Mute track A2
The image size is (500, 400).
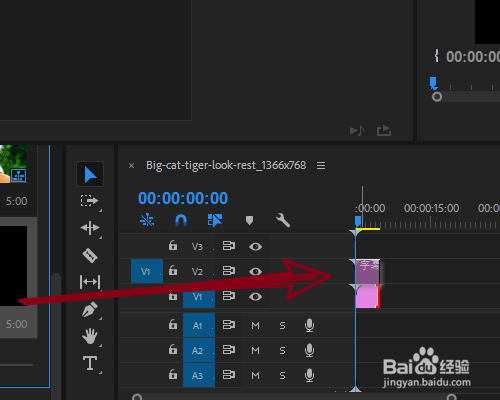pyautogui.click(x=255, y=350)
